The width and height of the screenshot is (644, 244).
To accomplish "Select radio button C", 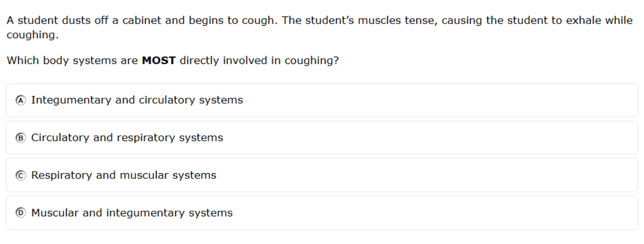I will (21, 176).
